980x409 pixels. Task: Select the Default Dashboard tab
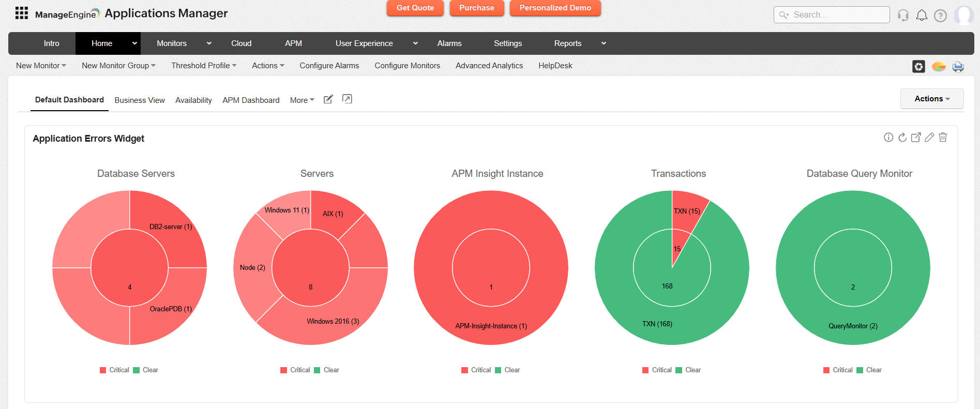click(x=69, y=100)
